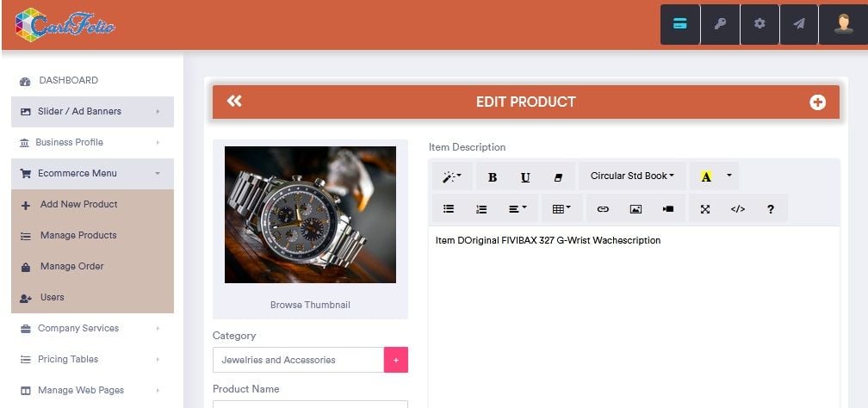Toggle underline formatting
This screenshot has height=408, width=868.
[x=525, y=177]
